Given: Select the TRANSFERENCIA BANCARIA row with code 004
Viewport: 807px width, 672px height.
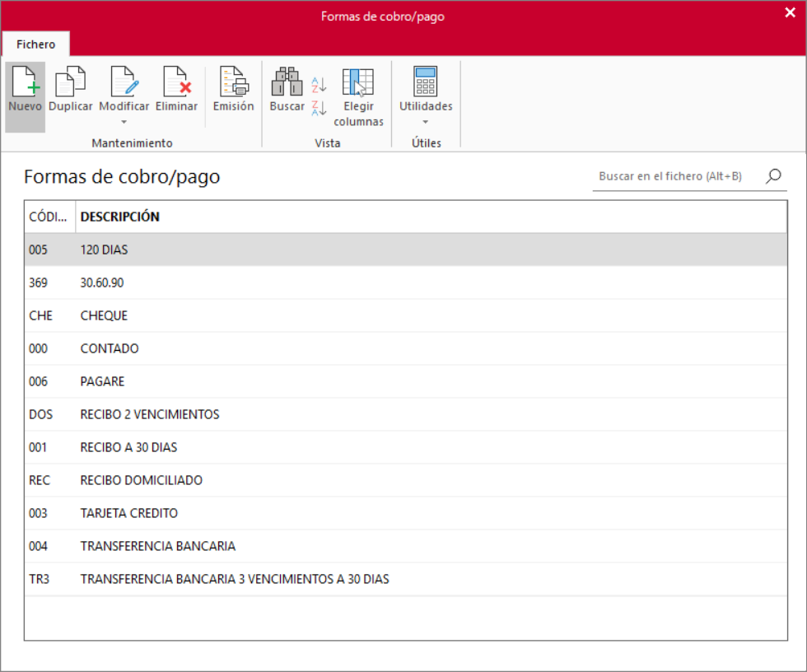Looking at the screenshot, I should (x=405, y=546).
